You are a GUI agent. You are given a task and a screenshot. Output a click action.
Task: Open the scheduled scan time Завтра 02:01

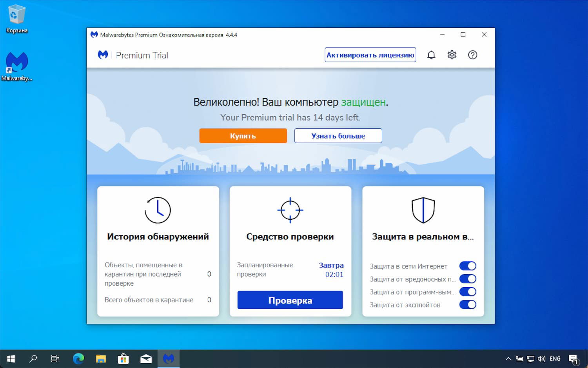point(332,270)
